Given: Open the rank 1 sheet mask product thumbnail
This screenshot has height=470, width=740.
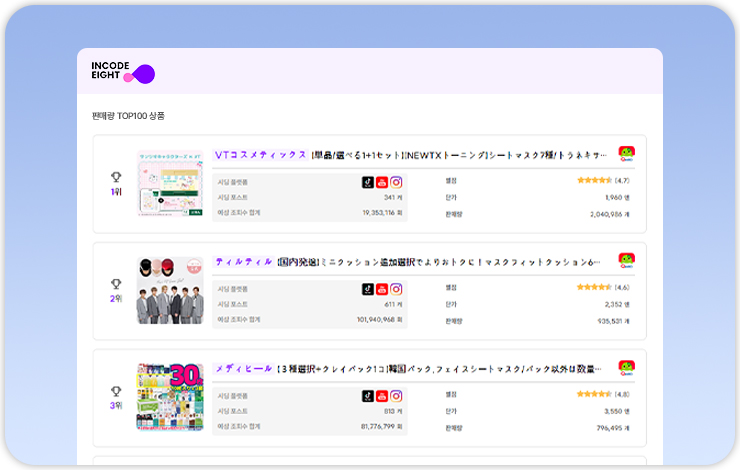Looking at the screenshot, I should point(170,184).
